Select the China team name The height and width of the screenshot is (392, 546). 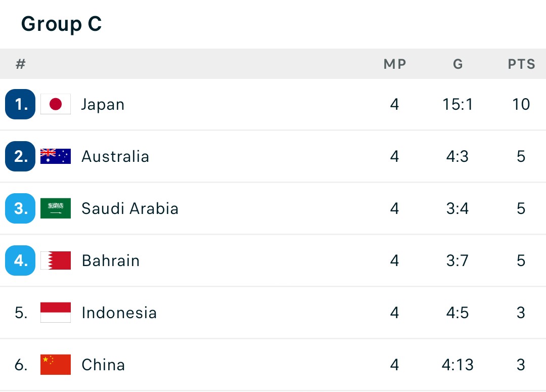click(103, 365)
